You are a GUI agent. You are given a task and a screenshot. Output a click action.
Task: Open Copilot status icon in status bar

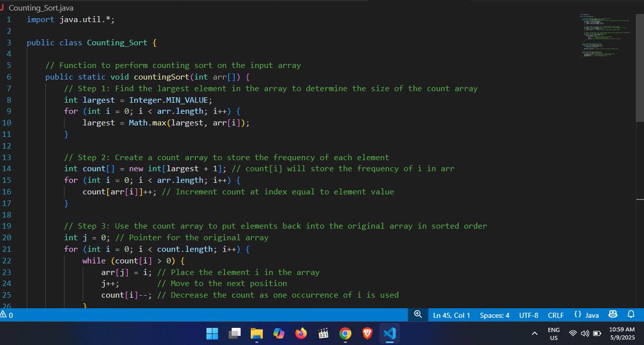[x=613, y=315]
